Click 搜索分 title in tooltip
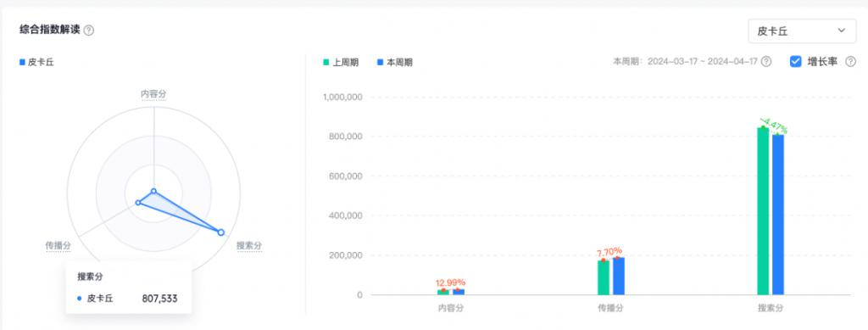The image size is (868, 330). (x=90, y=277)
